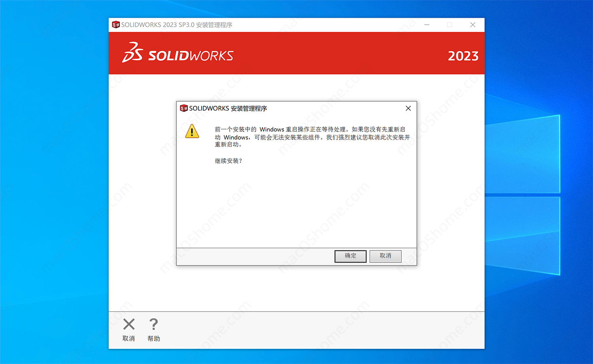Close the main SOLIDWORKS 2023 SP3.0 window
Screen dimensions: 593x364
473,25
